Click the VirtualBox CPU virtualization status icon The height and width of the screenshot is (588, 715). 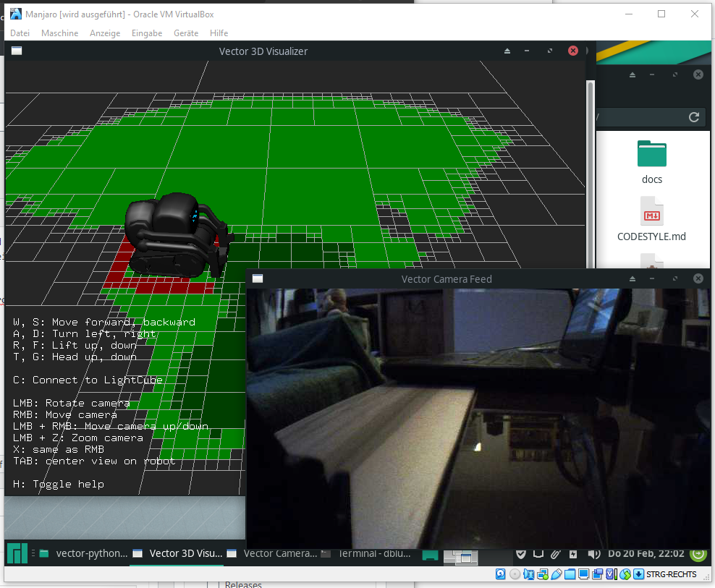pyautogui.click(x=611, y=574)
